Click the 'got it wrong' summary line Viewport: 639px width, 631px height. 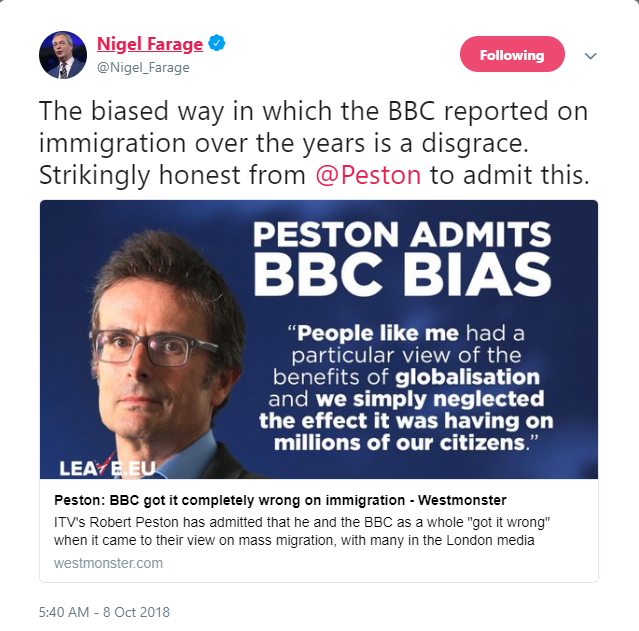click(x=302, y=523)
